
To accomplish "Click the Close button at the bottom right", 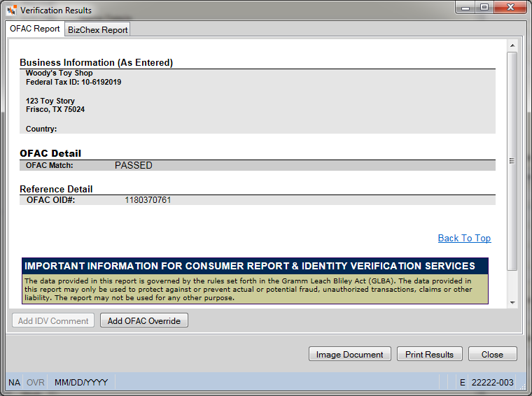I will coord(493,354).
